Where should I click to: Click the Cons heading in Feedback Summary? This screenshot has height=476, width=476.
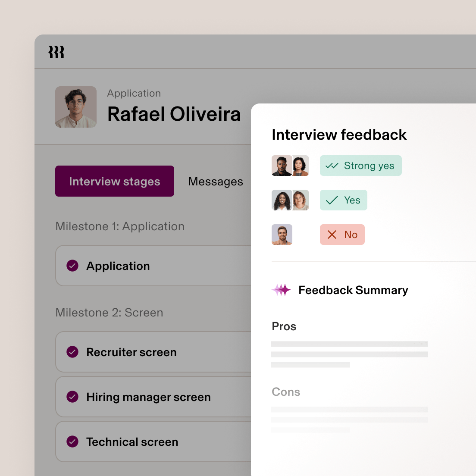click(x=286, y=392)
